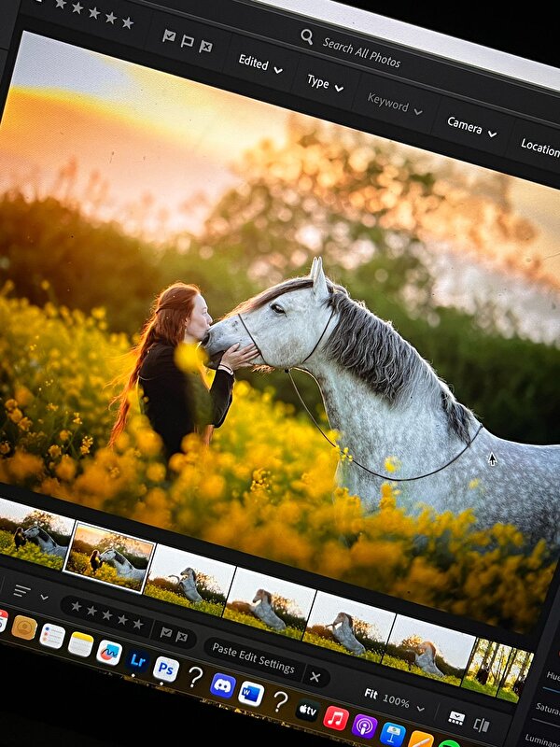Open Keynote from the dock
Screen dimensions: 560x747
click(x=392, y=735)
